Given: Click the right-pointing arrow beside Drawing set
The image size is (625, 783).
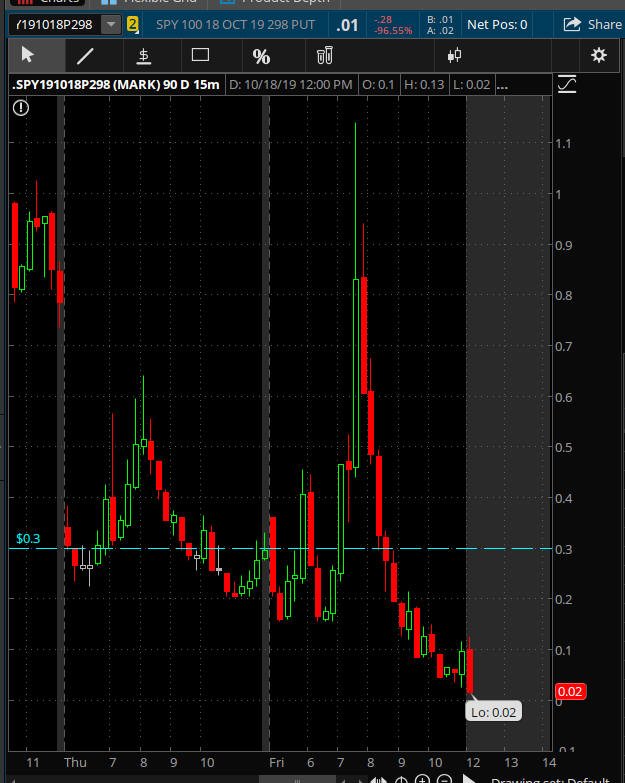Looking at the screenshot, I should coord(469,779).
